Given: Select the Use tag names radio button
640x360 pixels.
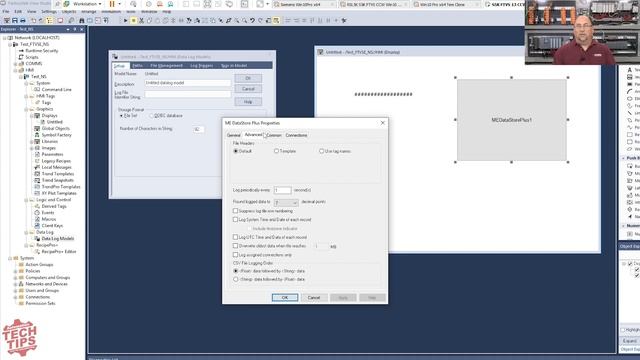Looking at the screenshot, I should tap(322, 151).
